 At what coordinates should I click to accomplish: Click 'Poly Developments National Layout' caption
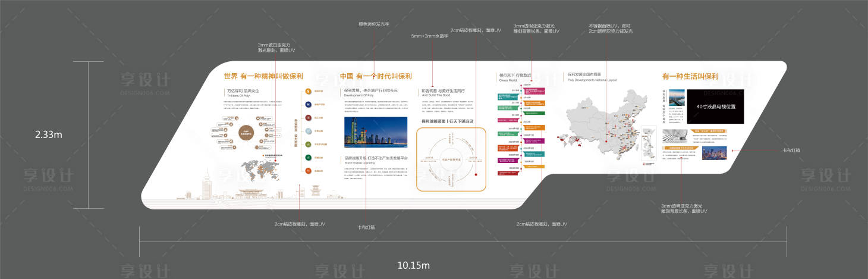pyautogui.click(x=592, y=80)
